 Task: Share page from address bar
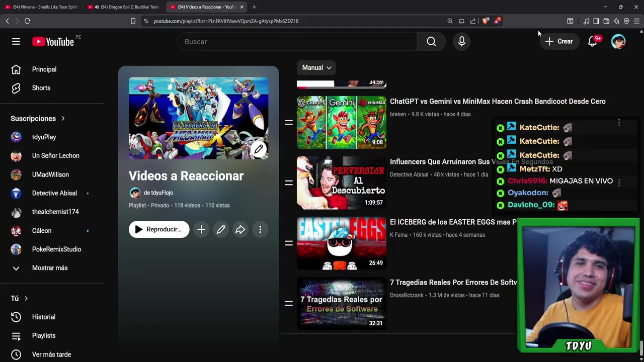tap(473, 21)
